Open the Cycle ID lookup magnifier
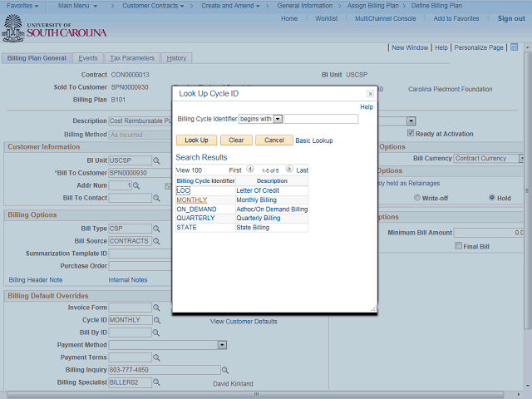The image size is (532, 399). pyautogui.click(x=157, y=320)
